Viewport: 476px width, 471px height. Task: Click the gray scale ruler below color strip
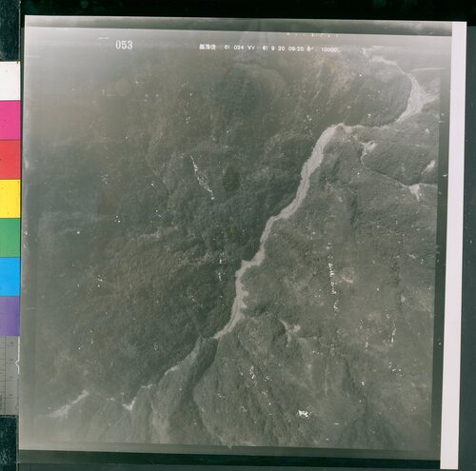pyautogui.click(x=10, y=375)
